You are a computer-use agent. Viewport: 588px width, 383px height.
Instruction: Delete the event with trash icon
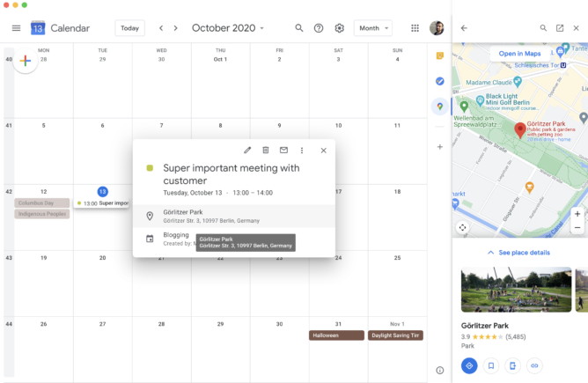tap(266, 151)
